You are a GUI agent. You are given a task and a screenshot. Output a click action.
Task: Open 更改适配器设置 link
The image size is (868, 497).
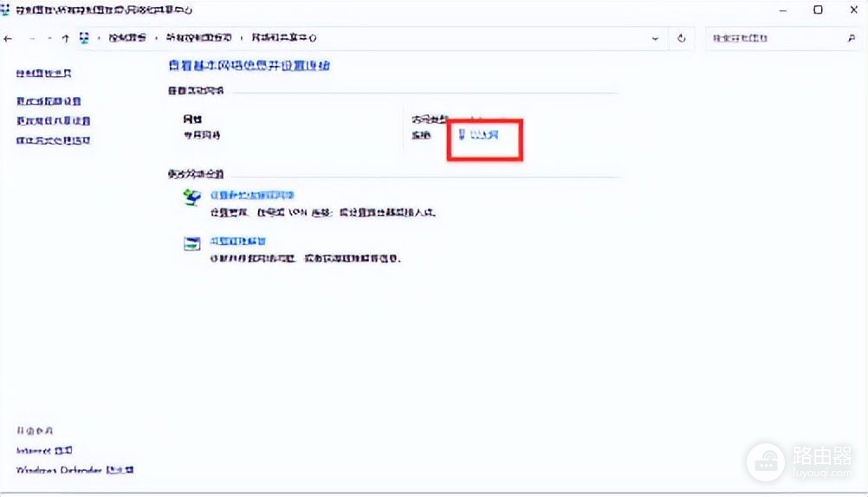point(49,100)
